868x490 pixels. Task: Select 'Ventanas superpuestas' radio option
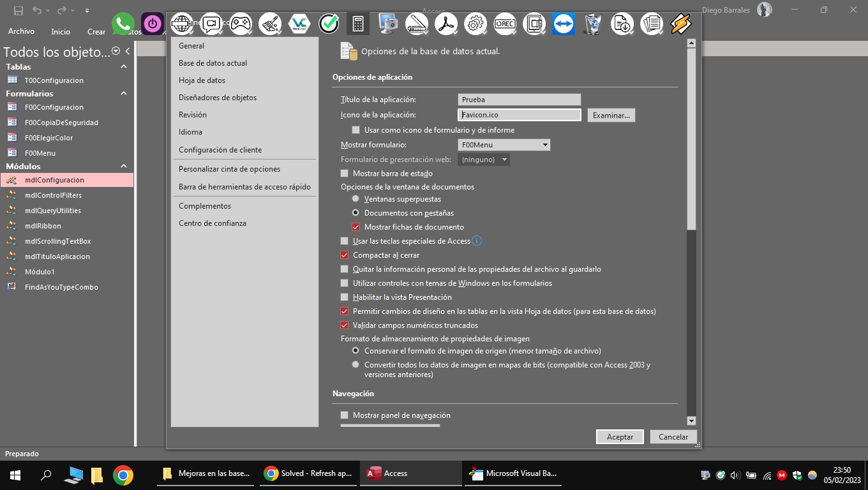pos(355,199)
